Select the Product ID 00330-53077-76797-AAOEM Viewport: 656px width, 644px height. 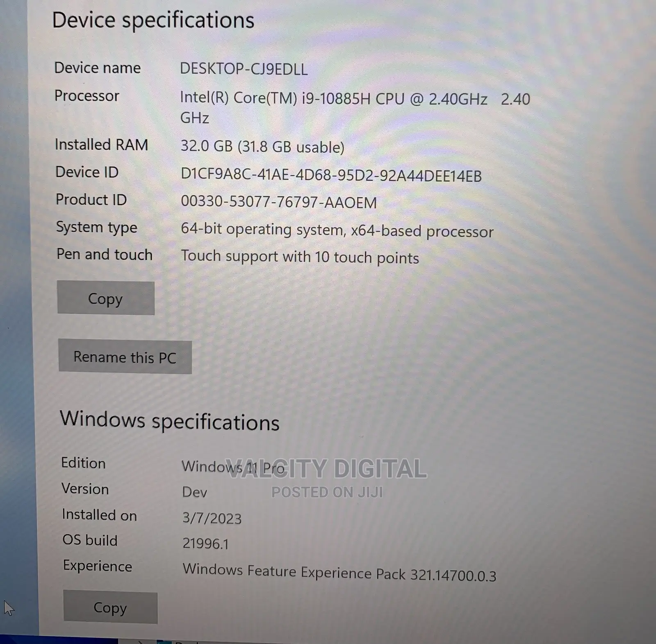pyautogui.click(x=279, y=202)
